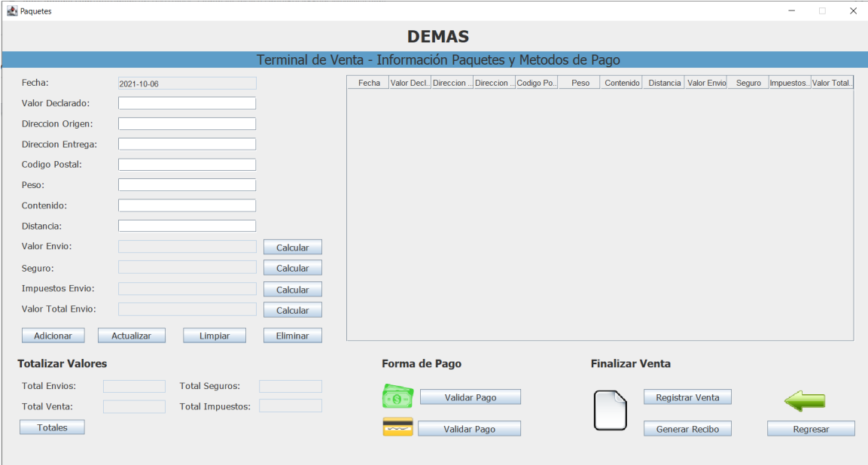Image resolution: width=868 pixels, height=465 pixels.
Task: Focus the Valor Declarado input field
Action: pyautogui.click(x=187, y=103)
